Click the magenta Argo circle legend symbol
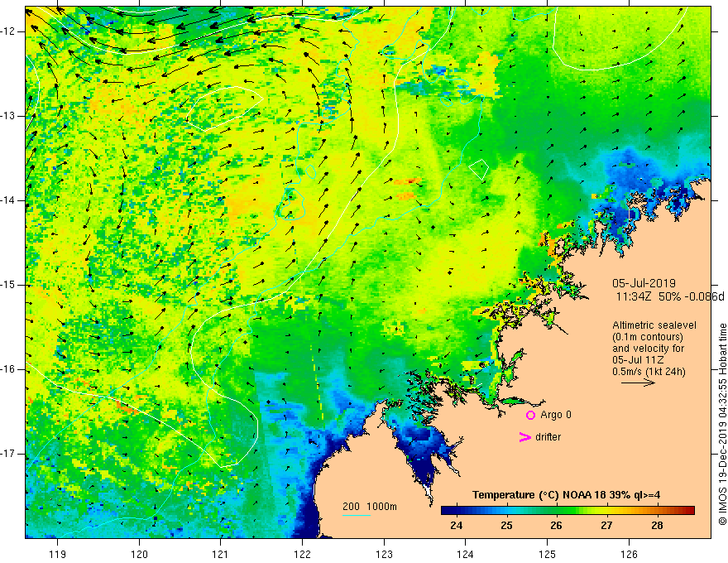The image size is (728, 563). pos(530,415)
